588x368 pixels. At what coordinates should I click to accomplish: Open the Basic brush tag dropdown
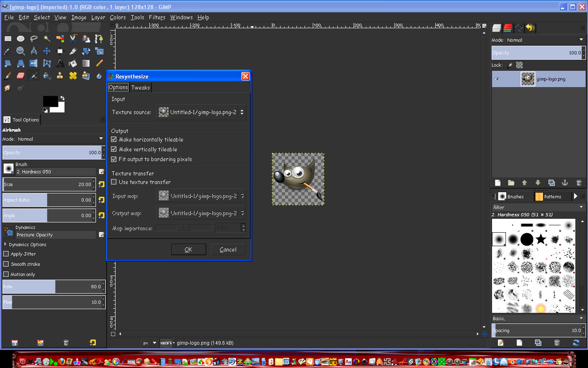[539, 319]
